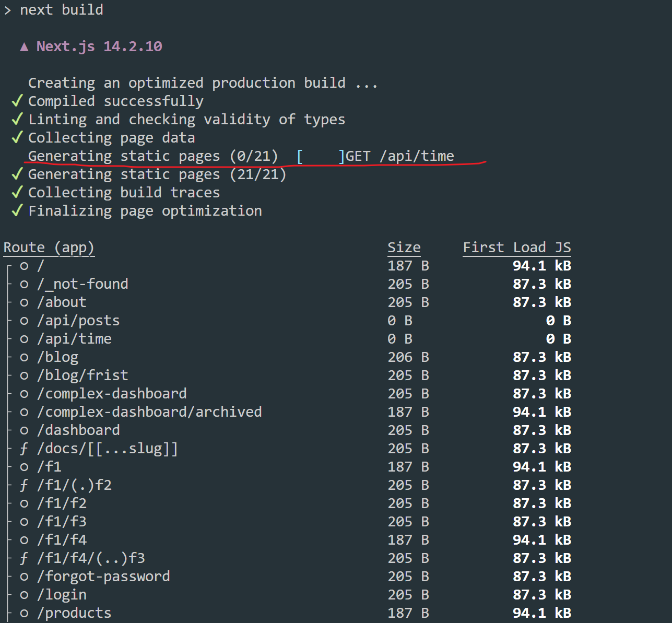Click the Next.js triangle logo
672x623 pixels.
tap(24, 47)
